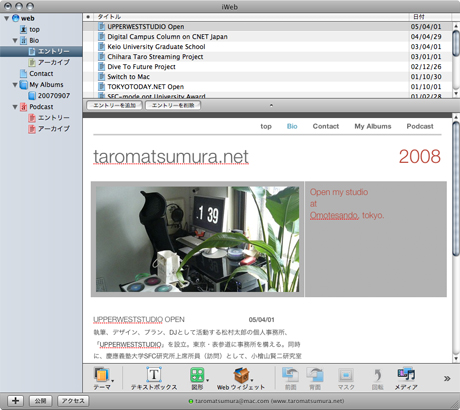
Task: Go to My Albums in page navigation
Action: [x=373, y=126]
